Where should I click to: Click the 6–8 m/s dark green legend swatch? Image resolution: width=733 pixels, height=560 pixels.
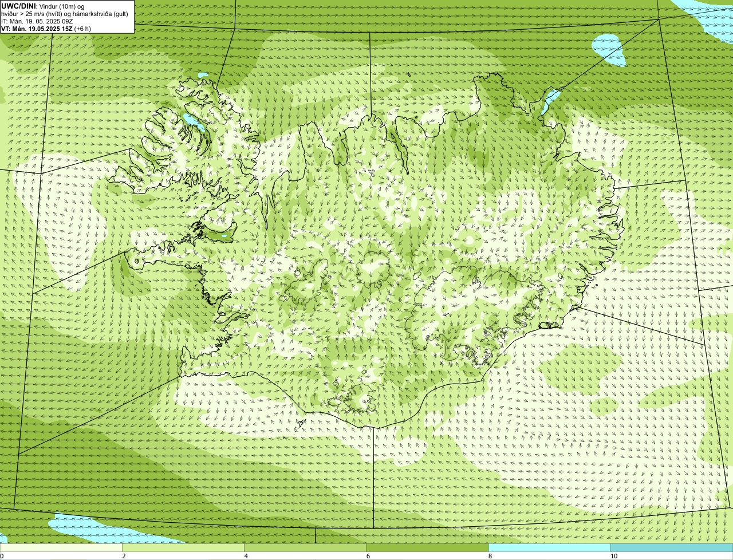pos(427,547)
